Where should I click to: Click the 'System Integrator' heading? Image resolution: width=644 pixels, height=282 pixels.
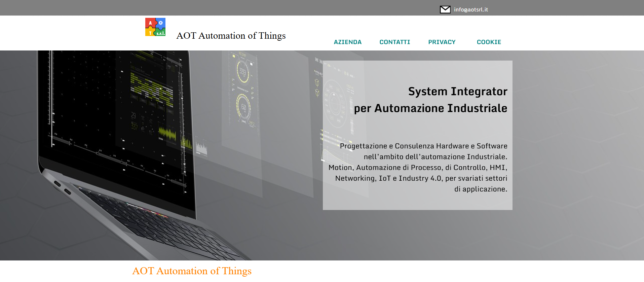[457, 92]
